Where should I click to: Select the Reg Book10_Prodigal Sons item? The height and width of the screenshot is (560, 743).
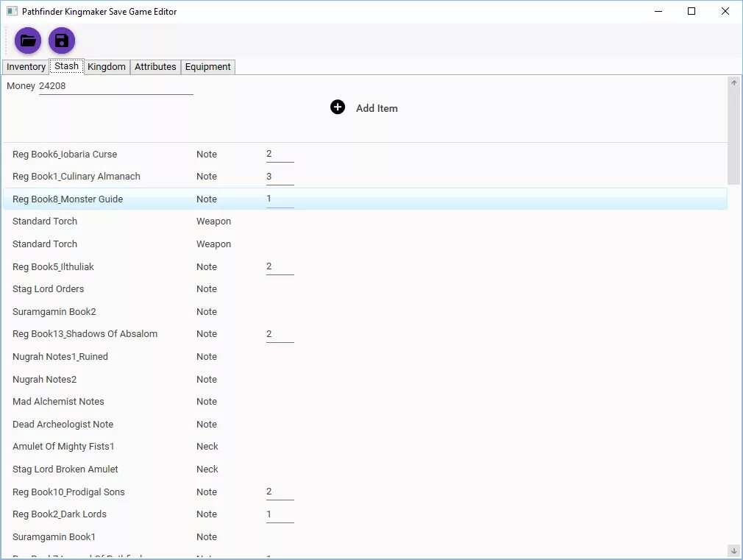tap(365, 492)
